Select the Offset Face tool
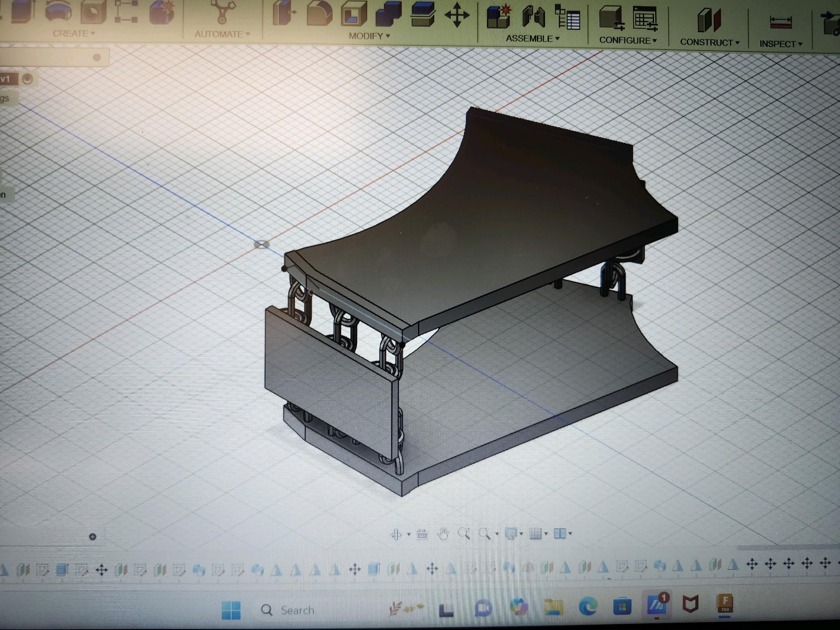 (423, 15)
